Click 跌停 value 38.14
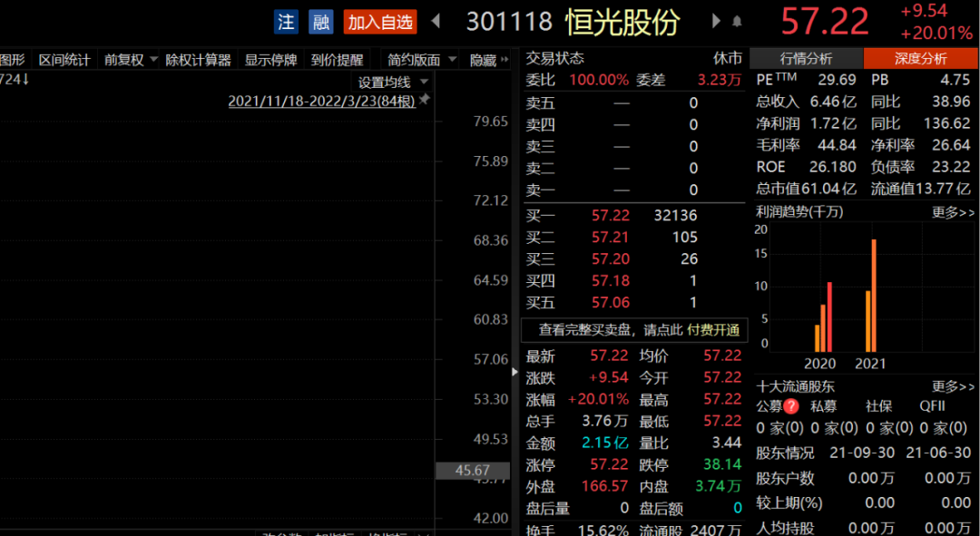 click(722, 464)
